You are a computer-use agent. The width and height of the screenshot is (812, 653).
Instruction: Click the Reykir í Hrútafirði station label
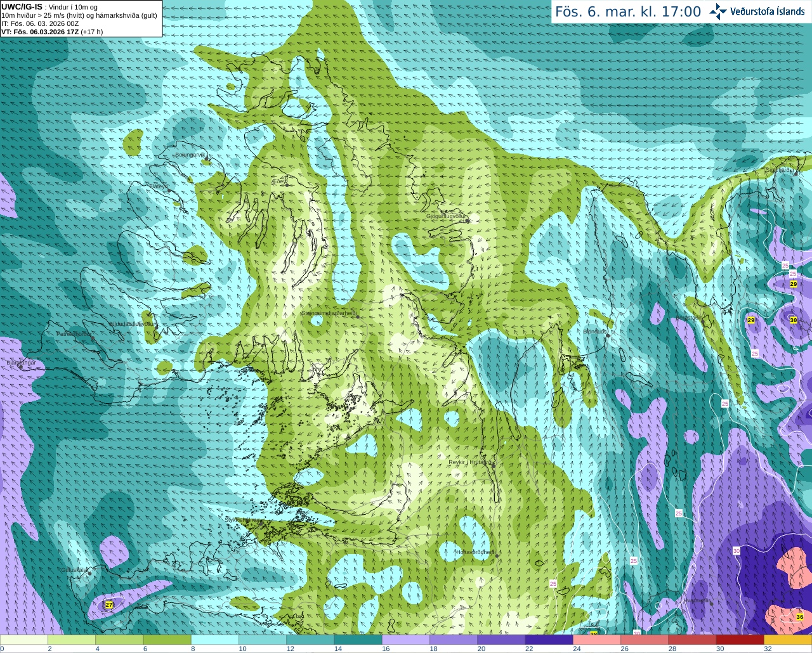tap(471, 462)
